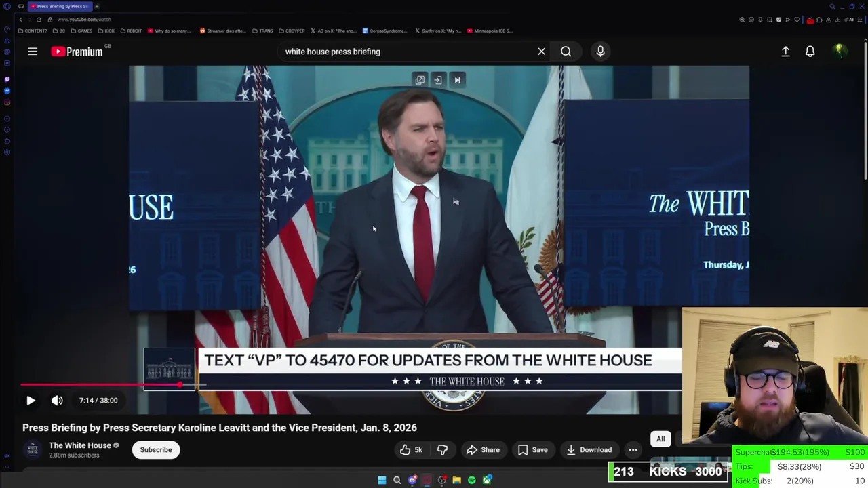Open the red extension icon in toolbar

810,20
